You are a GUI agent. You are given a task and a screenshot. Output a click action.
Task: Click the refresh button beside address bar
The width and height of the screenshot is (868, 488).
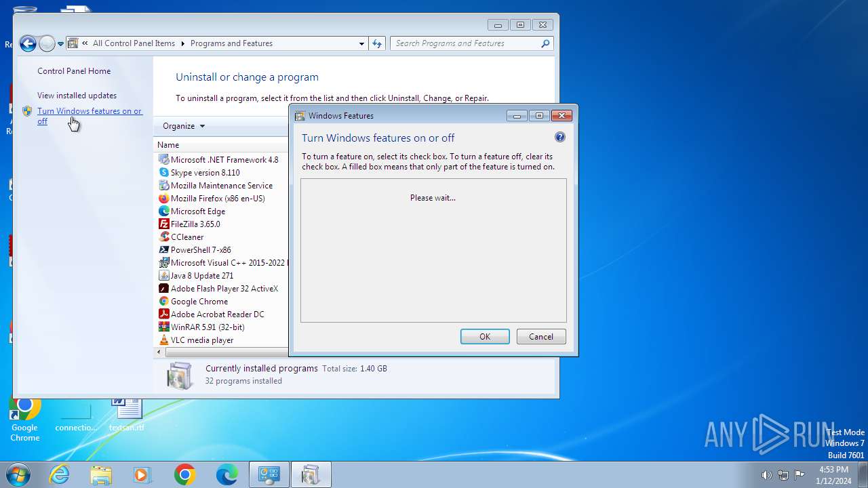click(x=377, y=43)
